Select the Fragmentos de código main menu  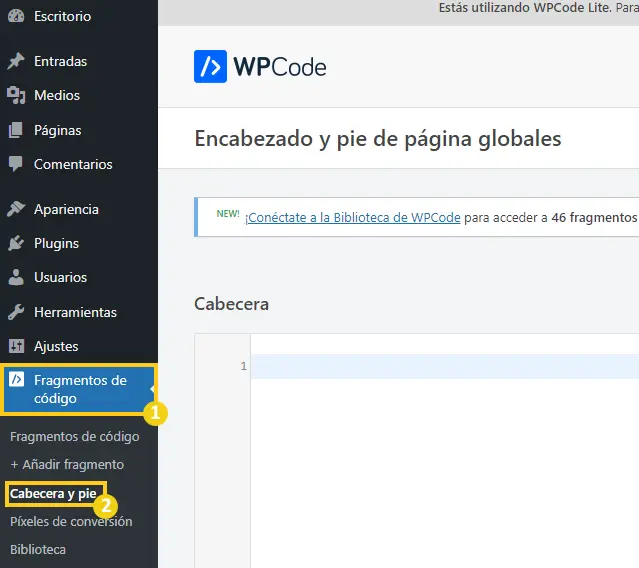coord(79,389)
